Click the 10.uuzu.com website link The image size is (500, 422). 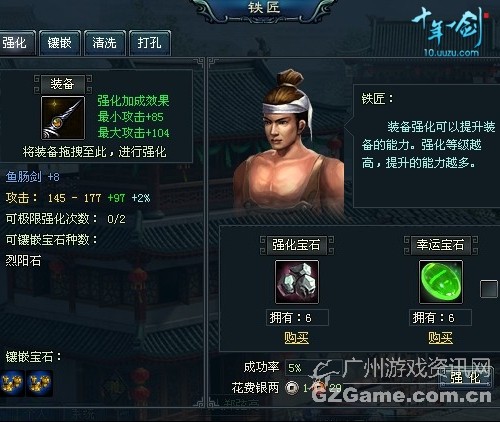tap(451, 53)
